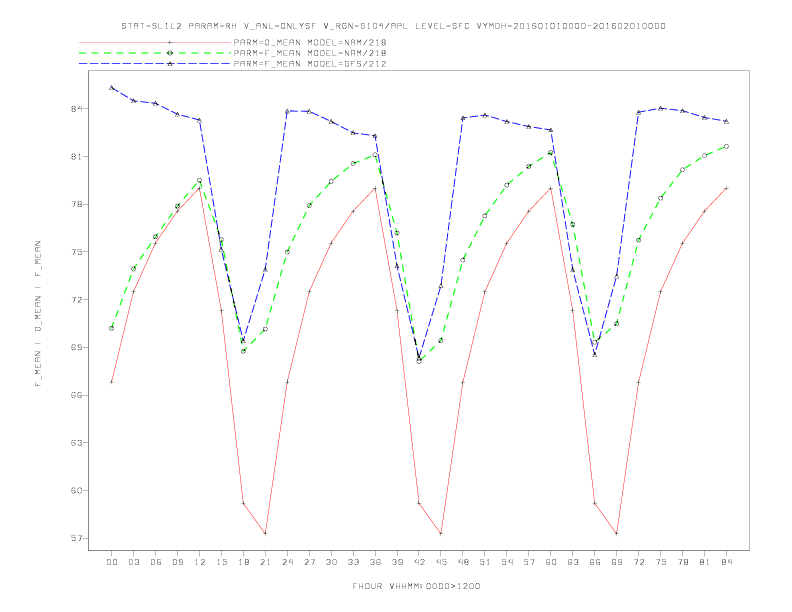Image resolution: width=792 pixels, height=612 pixels.
Task: Click x-axis tick label 54
Action: point(507,562)
